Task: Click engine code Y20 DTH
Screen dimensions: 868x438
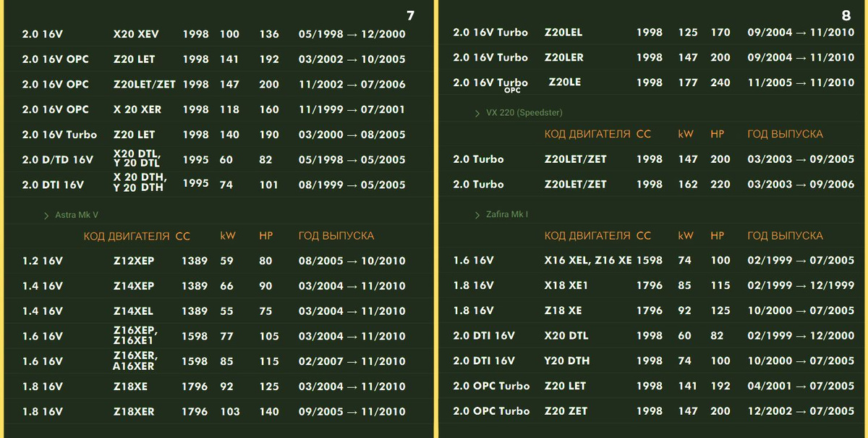Action: (x=567, y=361)
